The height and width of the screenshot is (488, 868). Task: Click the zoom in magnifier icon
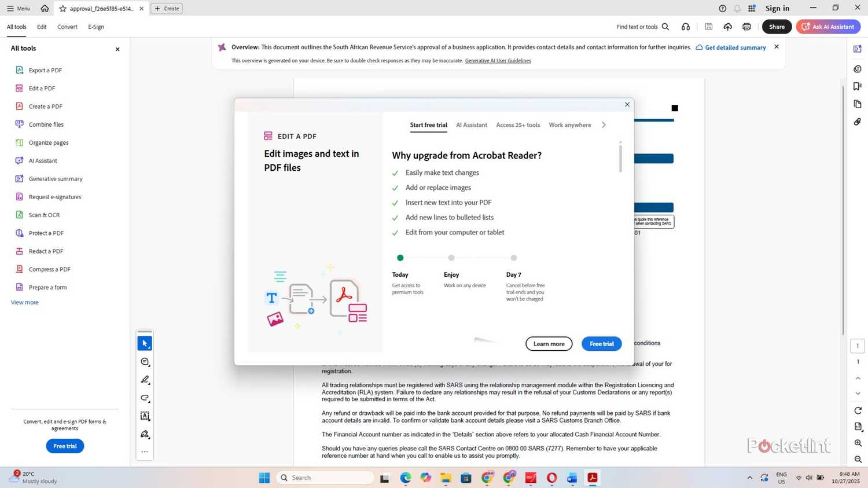(858, 443)
